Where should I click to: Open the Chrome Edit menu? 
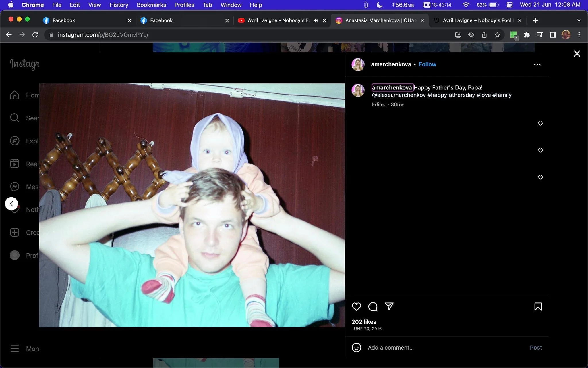pos(75,5)
